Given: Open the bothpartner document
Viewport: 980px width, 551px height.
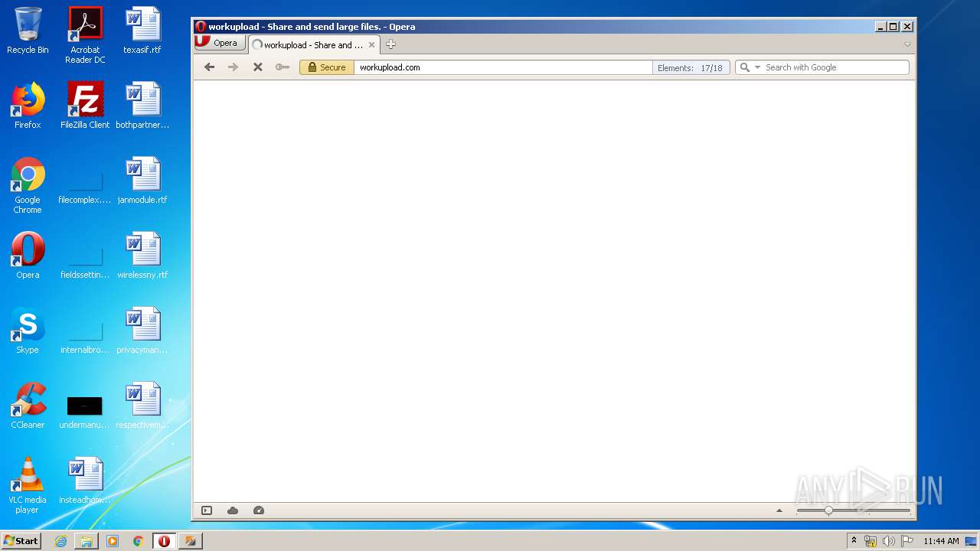Looking at the screenshot, I should click(142, 106).
